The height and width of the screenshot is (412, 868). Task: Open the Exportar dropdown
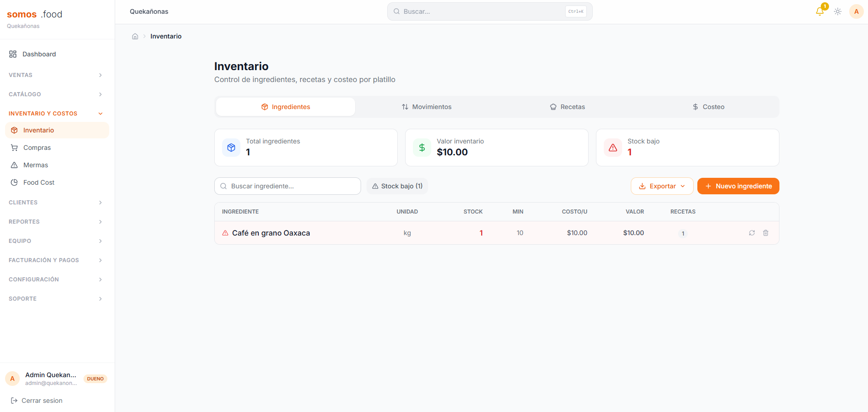662,186
